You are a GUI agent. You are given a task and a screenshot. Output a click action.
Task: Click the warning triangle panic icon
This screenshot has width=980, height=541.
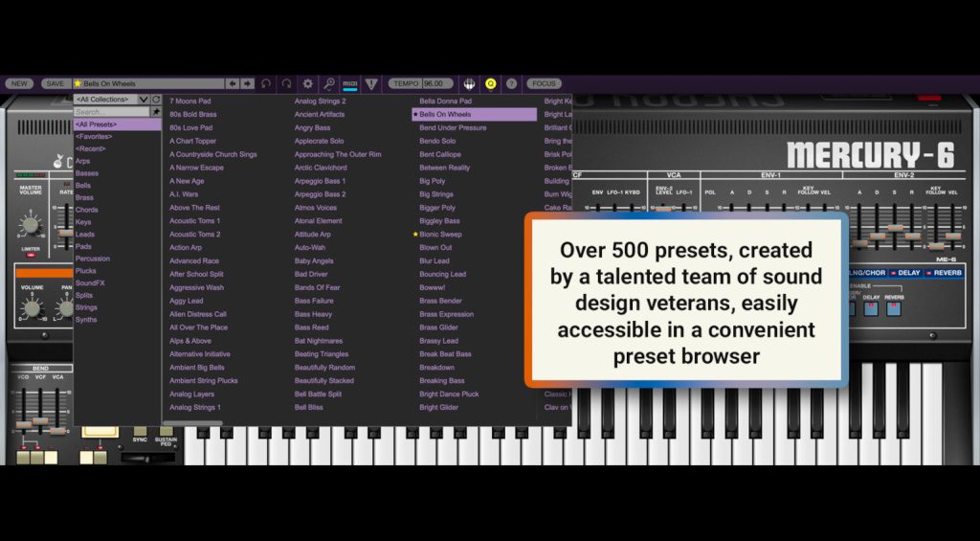[x=371, y=84]
